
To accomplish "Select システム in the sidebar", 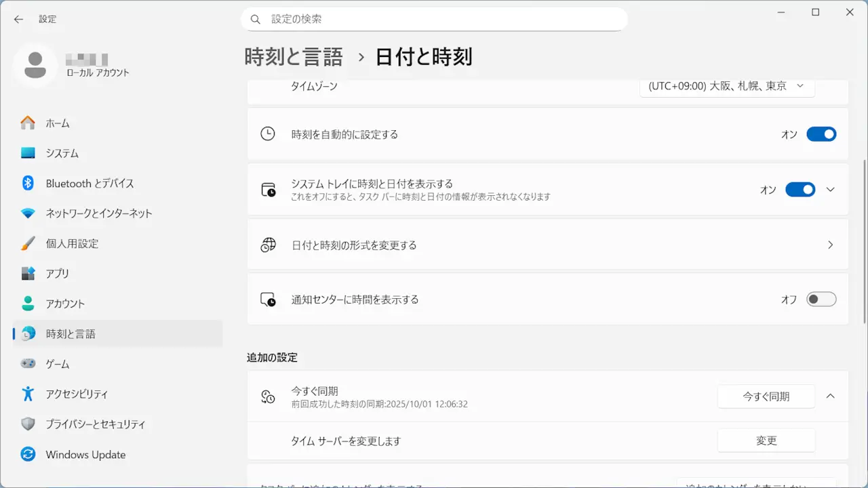I will tap(62, 153).
